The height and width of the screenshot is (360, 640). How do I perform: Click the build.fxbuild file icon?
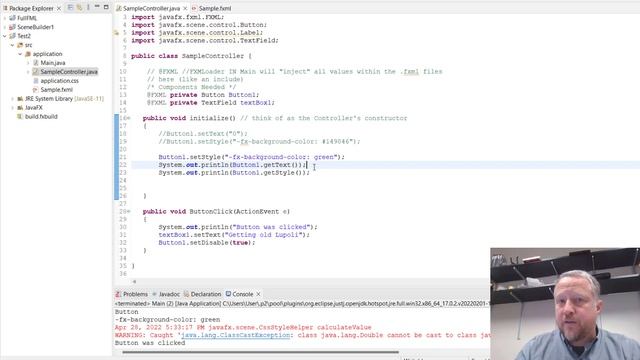coord(20,117)
